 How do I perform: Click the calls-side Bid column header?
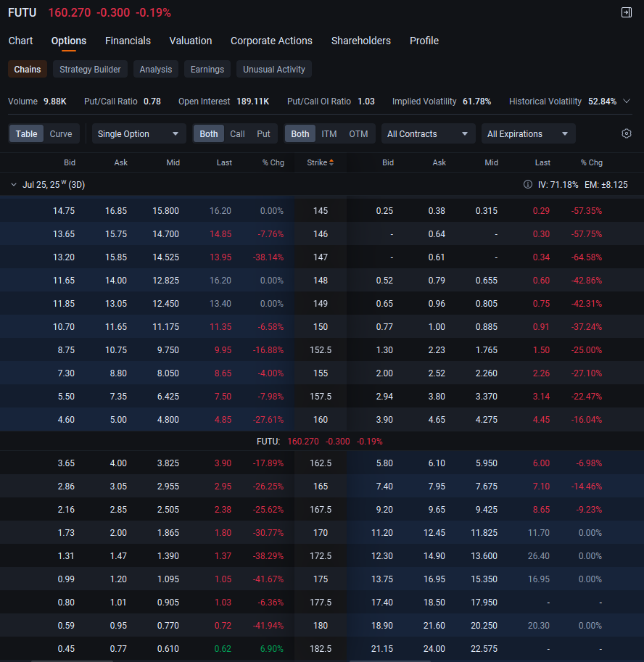coord(70,162)
